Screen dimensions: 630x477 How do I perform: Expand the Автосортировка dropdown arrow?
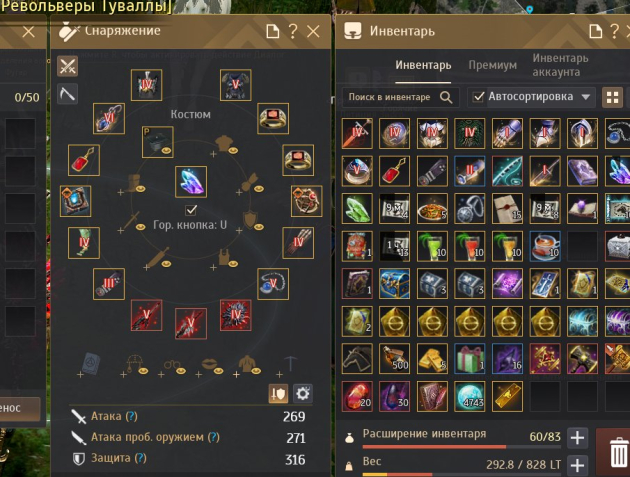tap(585, 97)
